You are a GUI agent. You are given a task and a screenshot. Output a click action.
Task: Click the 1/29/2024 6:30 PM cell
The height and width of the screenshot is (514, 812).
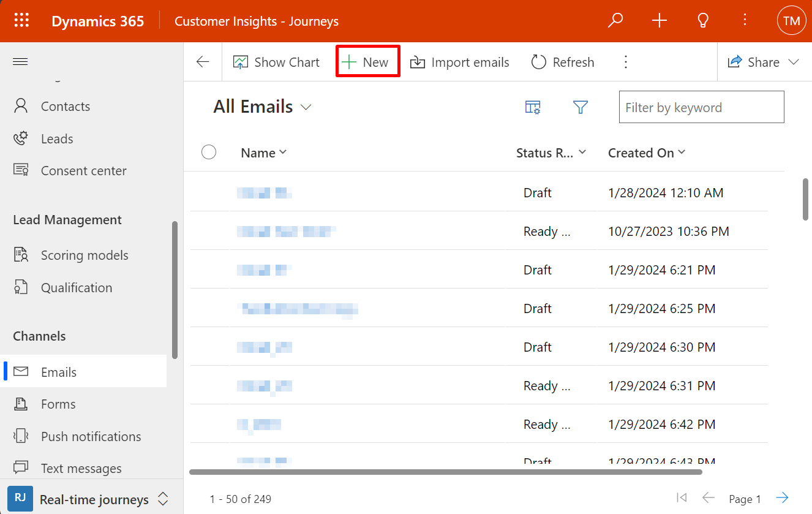pyautogui.click(x=661, y=347)
